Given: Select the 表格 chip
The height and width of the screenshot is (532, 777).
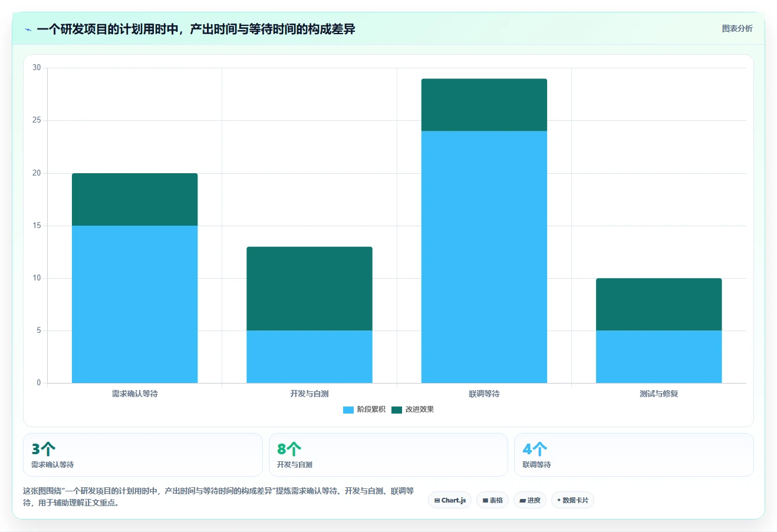Looking at the screenshot, I should 492,500.
